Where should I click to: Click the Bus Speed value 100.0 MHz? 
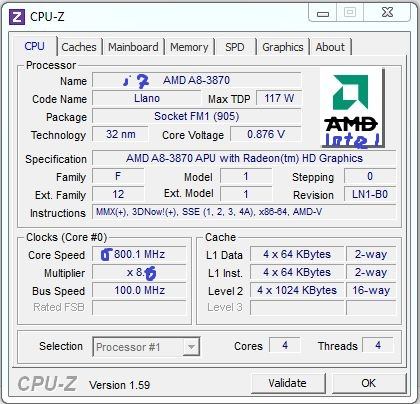[139, 290]
